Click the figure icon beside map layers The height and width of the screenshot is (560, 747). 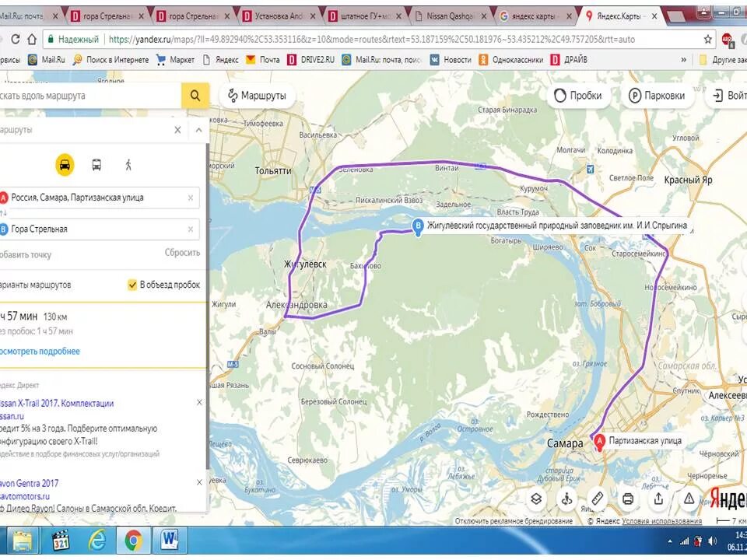pos(567,499)
